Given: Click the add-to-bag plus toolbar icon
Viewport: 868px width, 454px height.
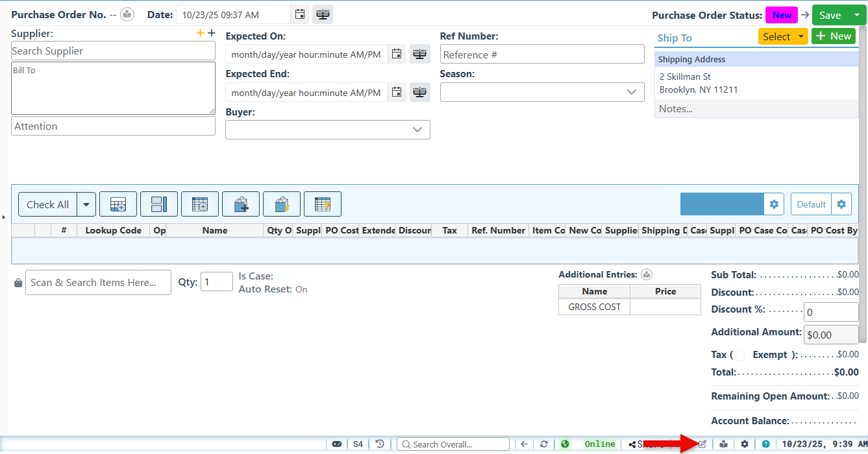Looking at the screenshot, I should coord(241,204).
